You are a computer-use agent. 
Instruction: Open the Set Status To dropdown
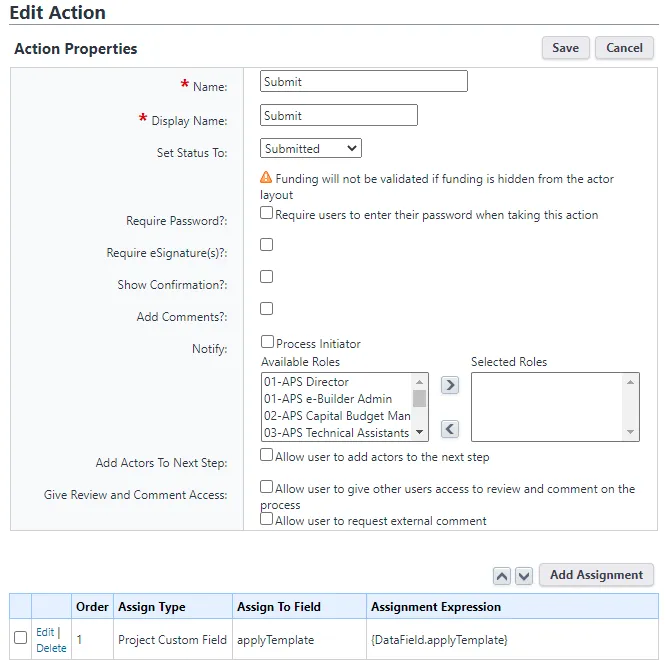click(x=311, y=149)
